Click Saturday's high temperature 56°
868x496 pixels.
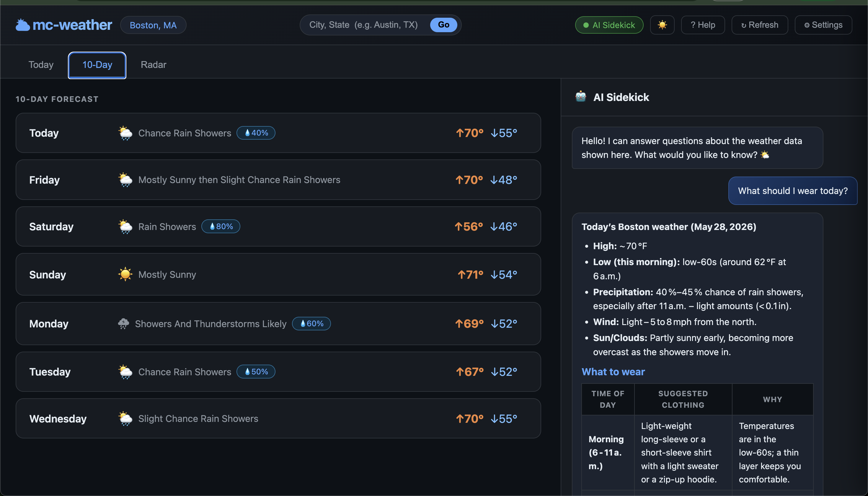(x=469, y=226)
